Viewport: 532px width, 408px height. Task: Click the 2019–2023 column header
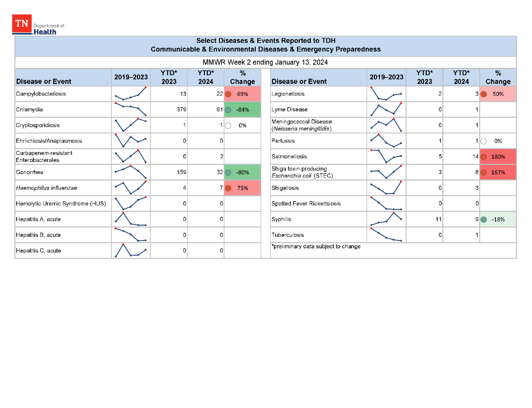coord(131,77)
